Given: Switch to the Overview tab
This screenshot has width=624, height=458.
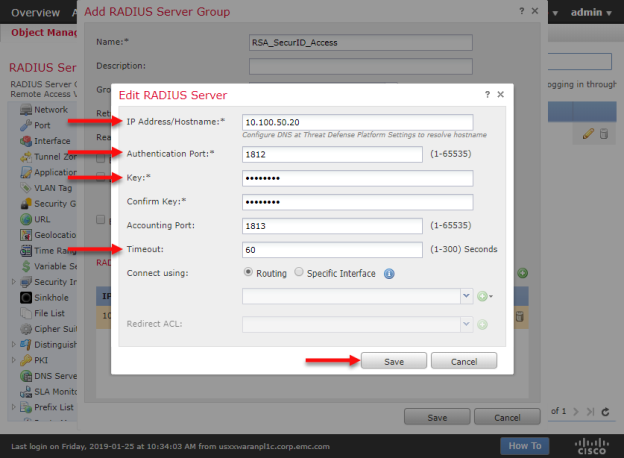Looking at the screenshot, I should (34, 12).
